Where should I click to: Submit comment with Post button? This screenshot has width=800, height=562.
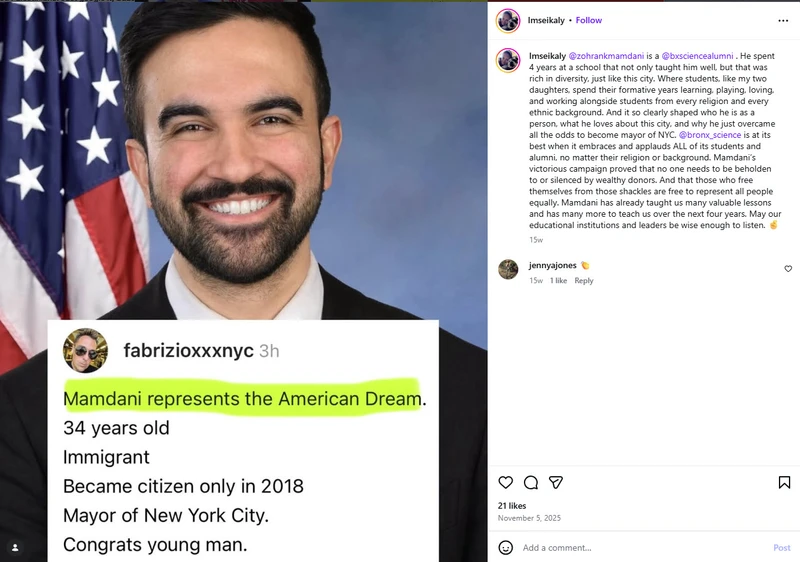click(x=782, y=548)
